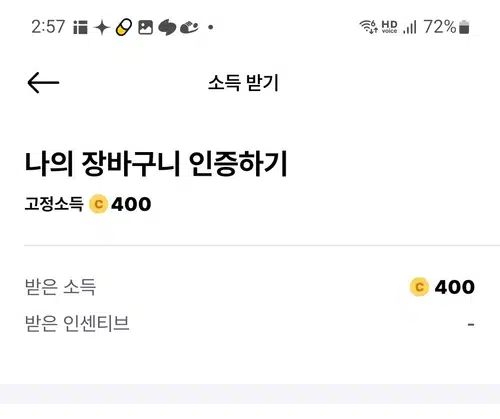This screenshot has height=419, width=500.
Task: Tap the HD voice indicator icon
Action: (389, 27)
